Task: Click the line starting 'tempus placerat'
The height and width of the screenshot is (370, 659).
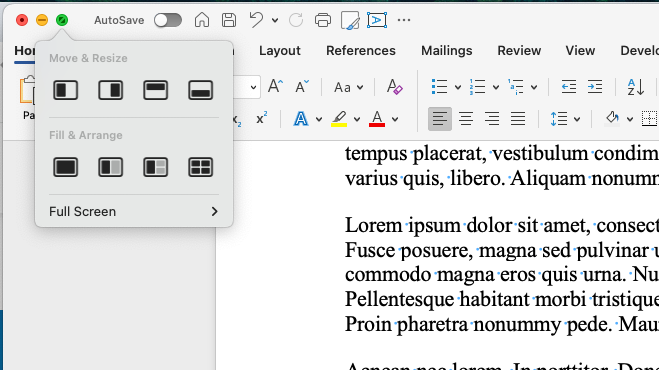Action: 502,153
